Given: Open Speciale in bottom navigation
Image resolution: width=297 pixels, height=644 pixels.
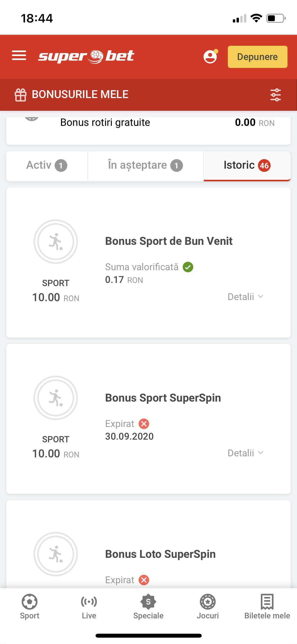Looking at the screenshot, I should coord(148,606).
